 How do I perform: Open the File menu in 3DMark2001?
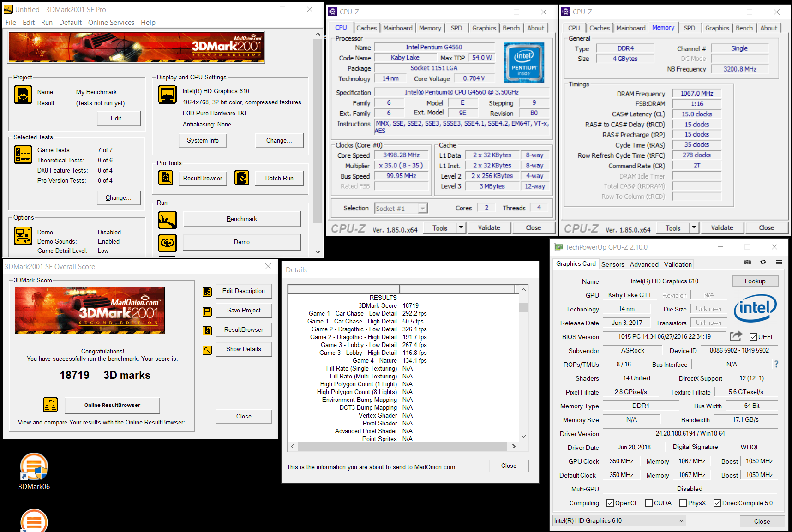(11, 22)
